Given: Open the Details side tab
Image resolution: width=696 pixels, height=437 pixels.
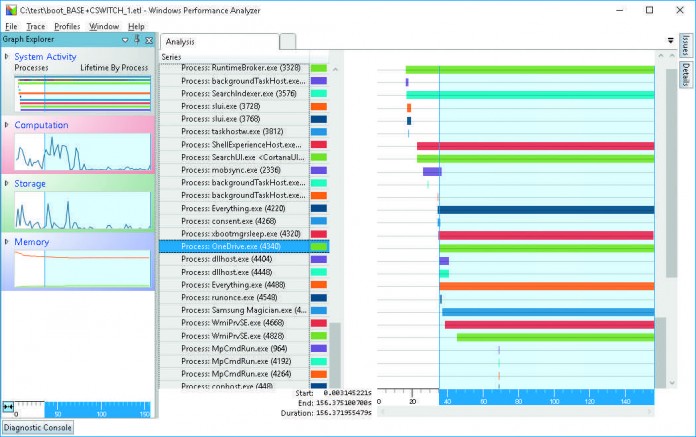Looking at the screenshot, I should pos(685,76).
